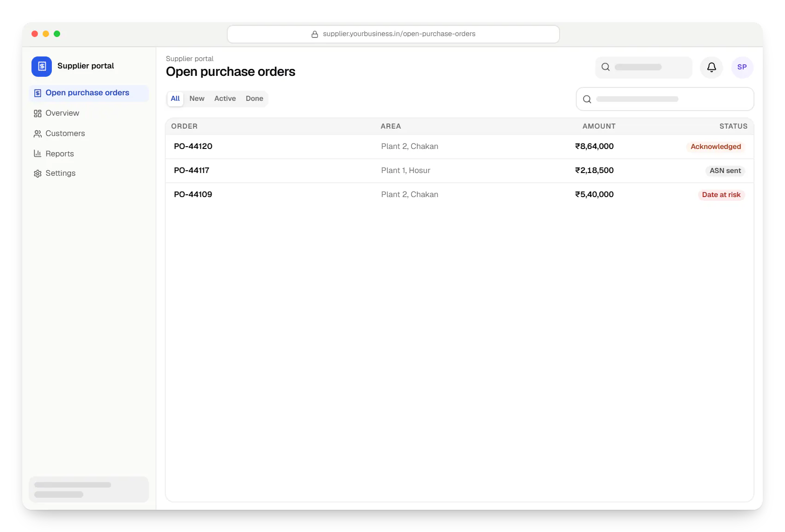Go to Open purchase orders in sidebar
Image resolution: width=785 pixels, height=532 pixels.
(89, 93)
